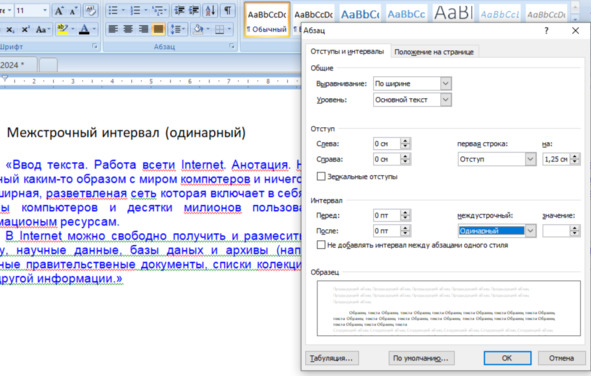
Task: Show paragraph marks with the pilcrow icon
Action: coord(227,11)
